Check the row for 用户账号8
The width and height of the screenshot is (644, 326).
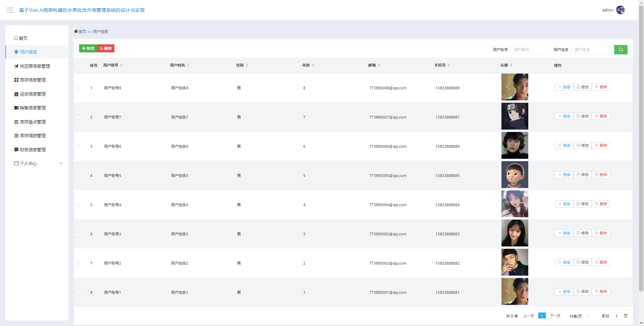pyautogui.click(x=78, y=88)
